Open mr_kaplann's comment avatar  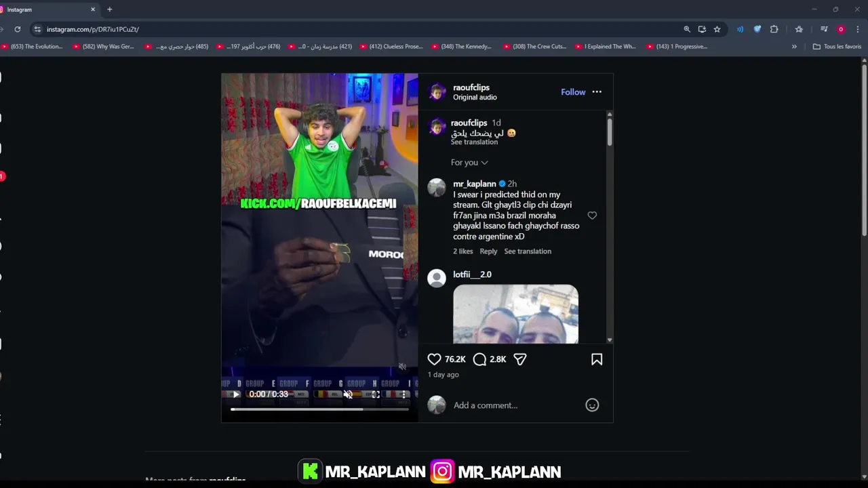point(437,188)
